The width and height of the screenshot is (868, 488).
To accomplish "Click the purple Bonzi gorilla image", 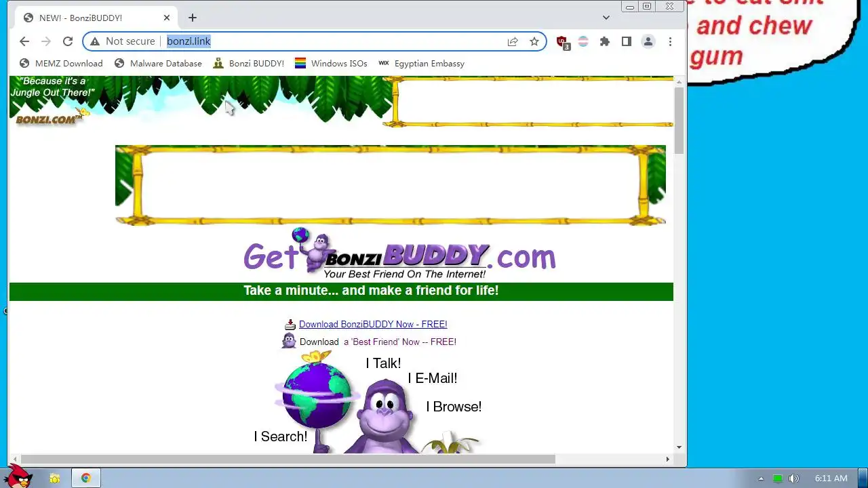I will point(384,417).
